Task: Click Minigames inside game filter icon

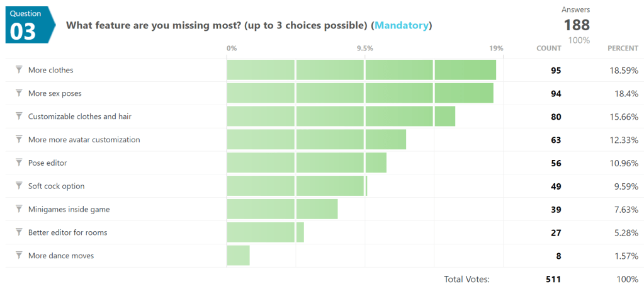Action: pyautogui.click(x=19, y=209)
